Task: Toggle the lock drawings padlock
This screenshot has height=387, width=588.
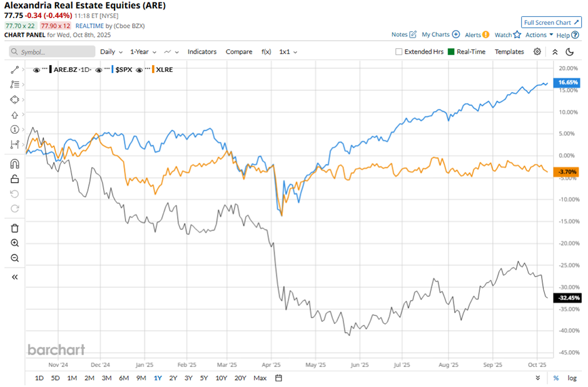Action: [14, 179]
